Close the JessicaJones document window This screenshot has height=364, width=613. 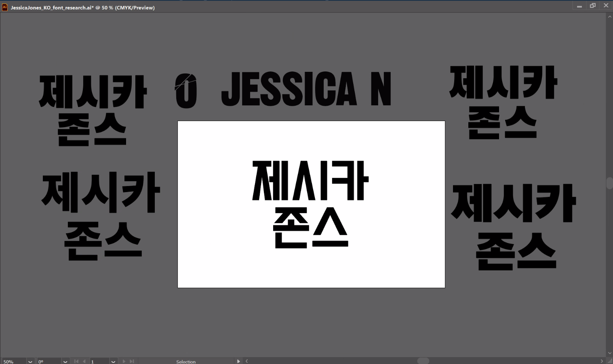coord(606,6)
